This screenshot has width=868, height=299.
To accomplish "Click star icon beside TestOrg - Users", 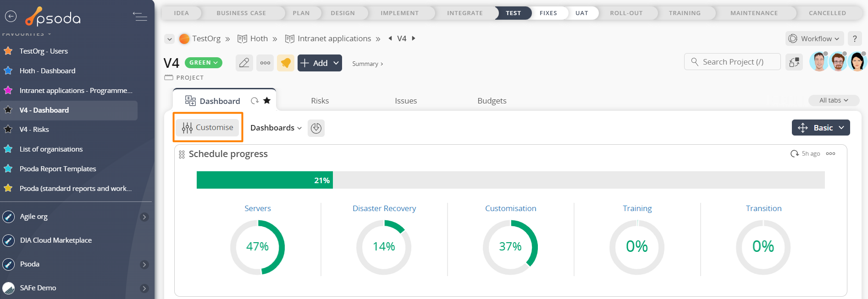I will pos(8,51).
